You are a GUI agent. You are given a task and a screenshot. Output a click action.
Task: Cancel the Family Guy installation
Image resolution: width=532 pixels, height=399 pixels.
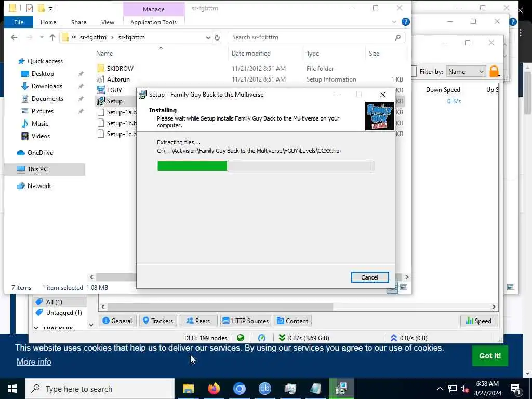point(369,277)
